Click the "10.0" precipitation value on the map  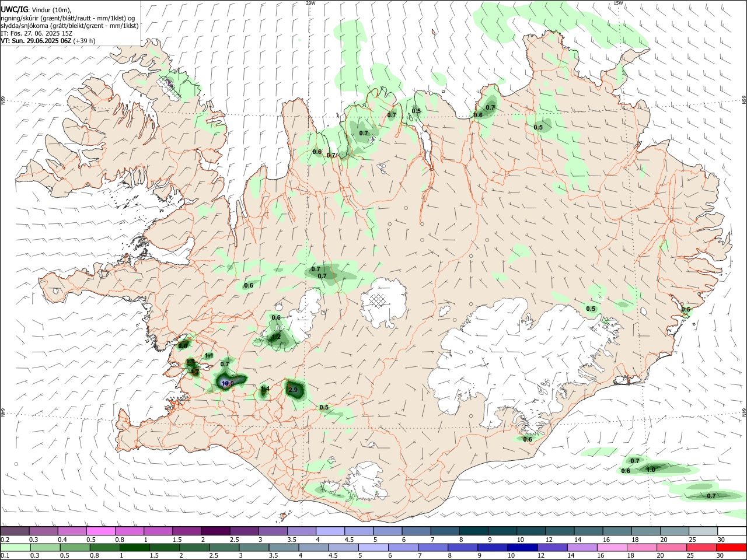point(228,383)
